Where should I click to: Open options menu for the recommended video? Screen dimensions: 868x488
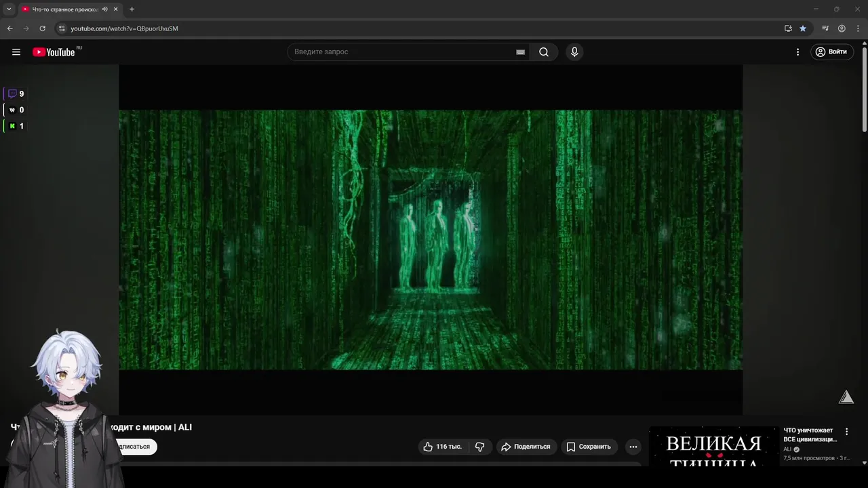(846, 432)
